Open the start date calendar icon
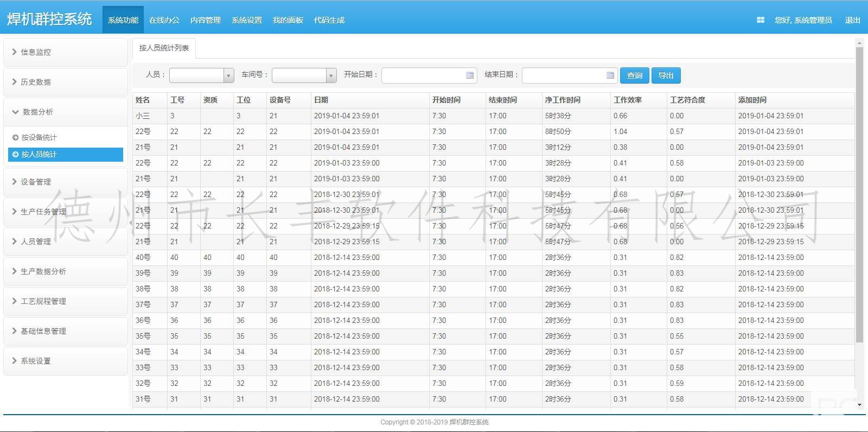Image resolution: width=868 pixels, height=432 pixels. (470, 75)
